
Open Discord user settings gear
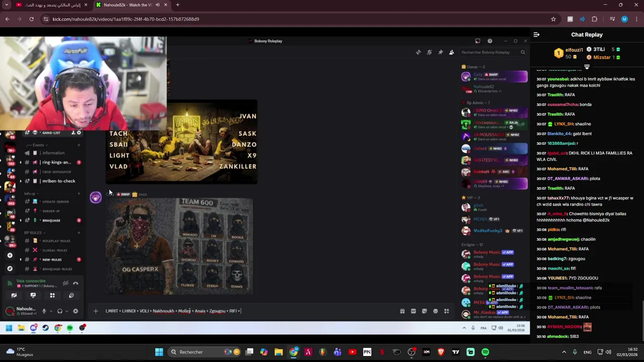75,311
